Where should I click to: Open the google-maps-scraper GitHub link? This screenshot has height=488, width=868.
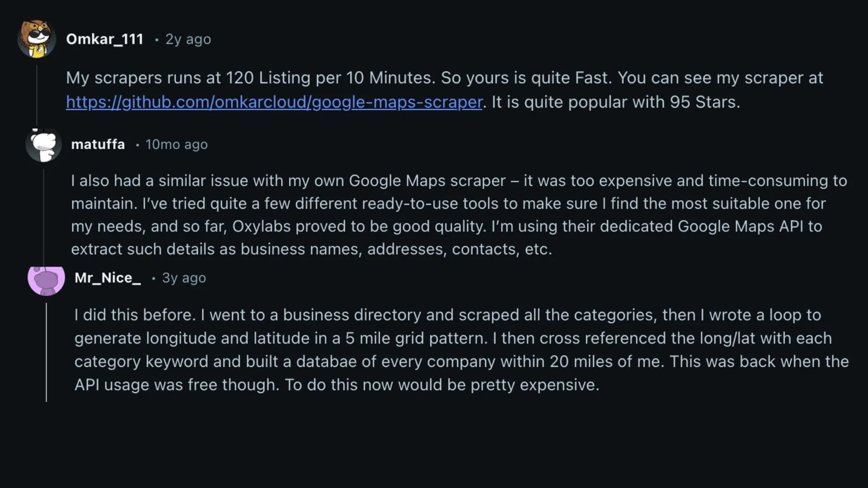point(274,102)
